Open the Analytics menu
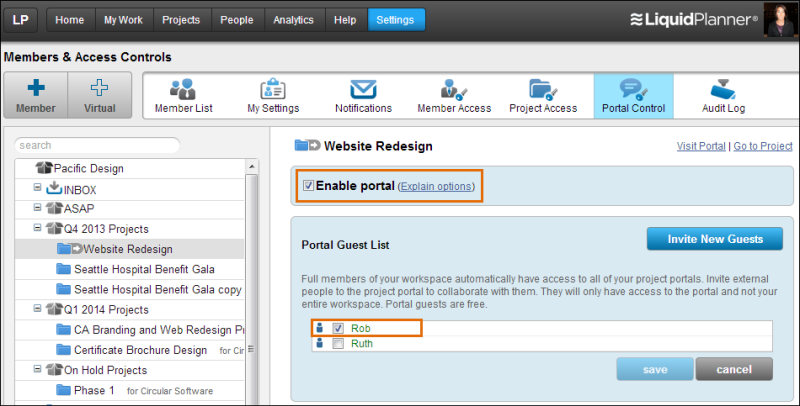The image size is (800, 406). (293, 20)
